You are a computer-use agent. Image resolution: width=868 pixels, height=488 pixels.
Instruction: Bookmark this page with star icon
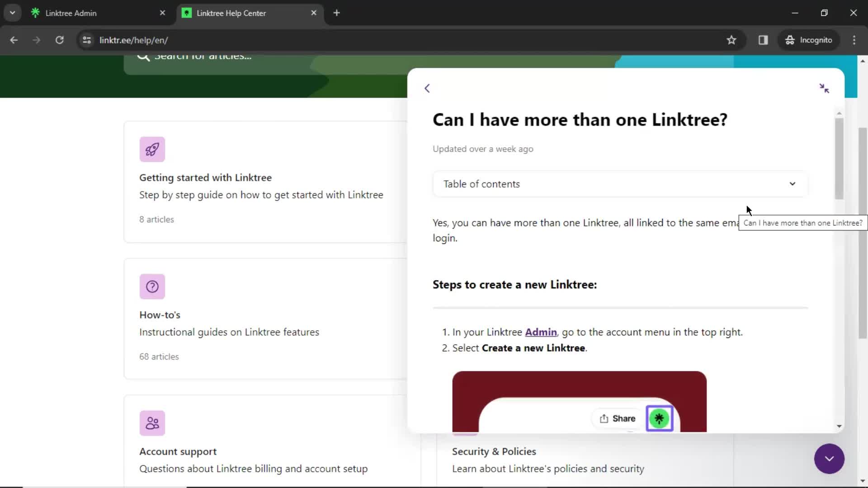(731, 40)
